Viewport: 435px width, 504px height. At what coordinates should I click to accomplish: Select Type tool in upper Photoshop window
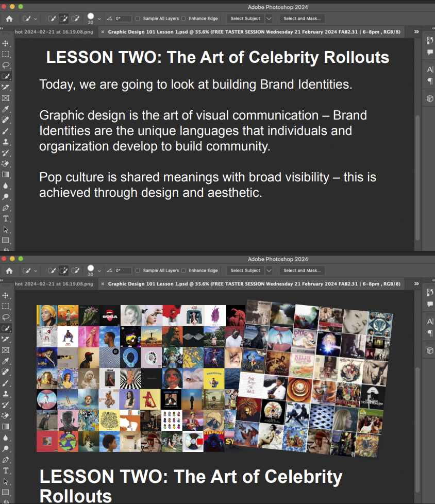6,219
